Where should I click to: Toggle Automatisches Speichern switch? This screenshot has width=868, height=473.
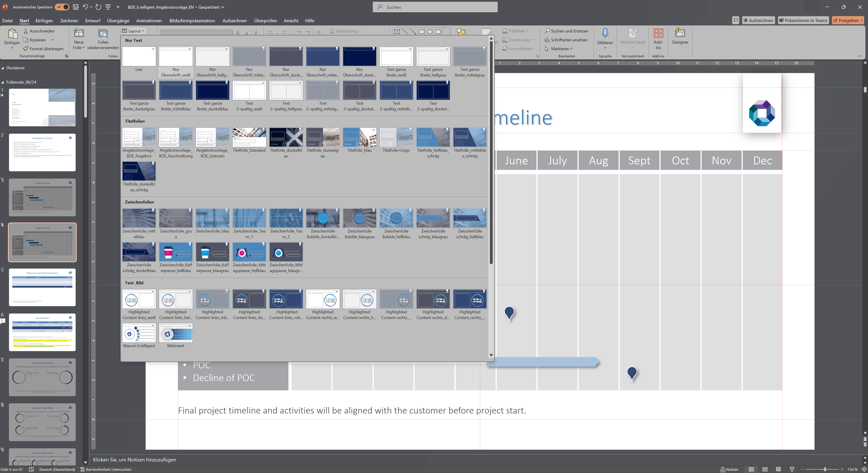[62, 7]
